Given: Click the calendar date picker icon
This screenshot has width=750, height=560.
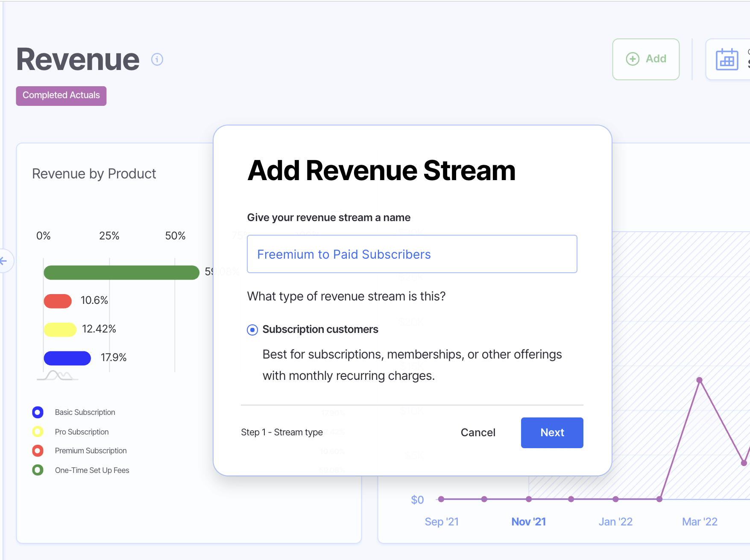Looking at the screenshot, I should tap(727, 60).
